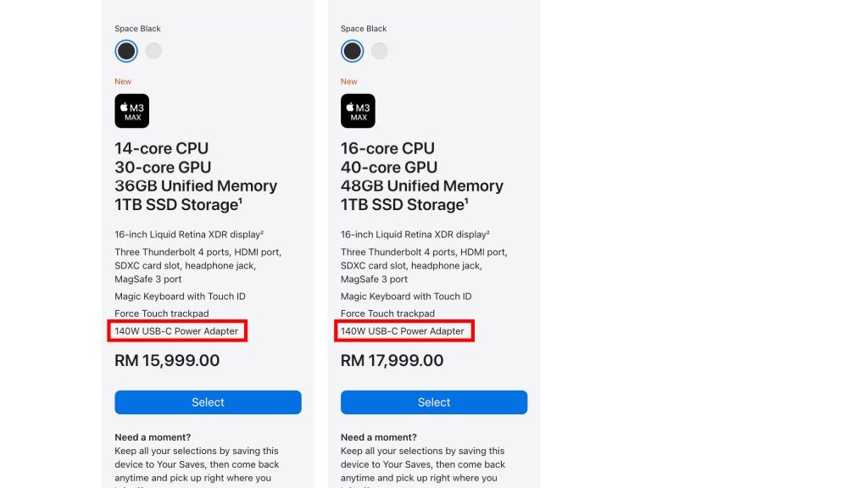This screenshot has height=488, width=868.
Task: Click the 16-core CPU heading
Action: point(387,148)
